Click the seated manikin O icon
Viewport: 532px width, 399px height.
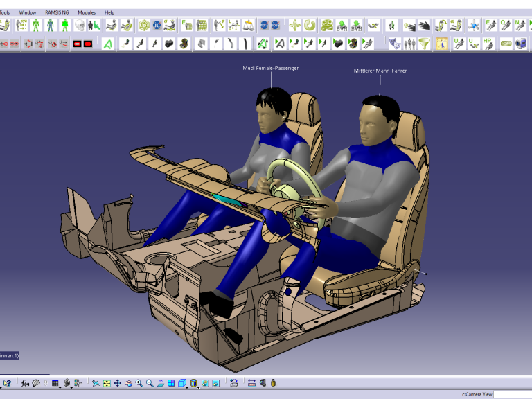505,26
